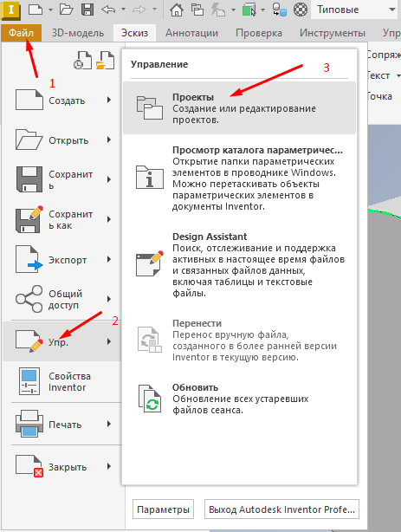Show open documents list icon
This screenshot has height=532, width=401.
(x=106, y=61)
